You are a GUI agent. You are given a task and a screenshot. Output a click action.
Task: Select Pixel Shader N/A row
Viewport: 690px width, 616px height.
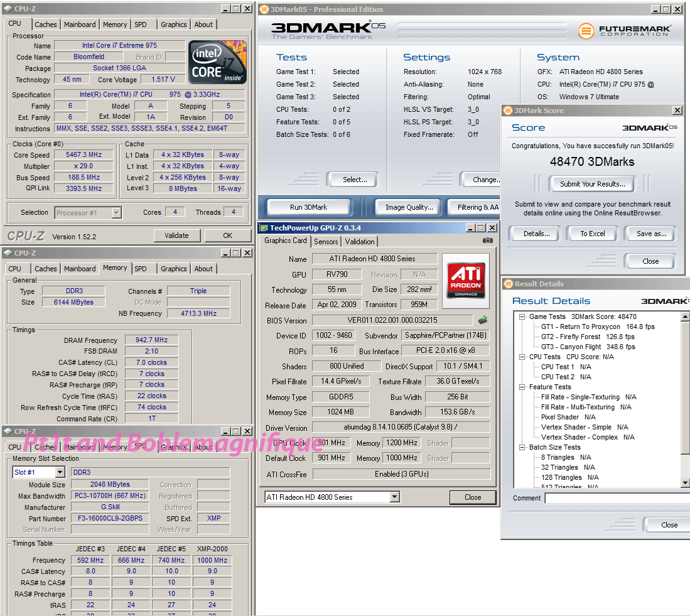click(568, 417)
